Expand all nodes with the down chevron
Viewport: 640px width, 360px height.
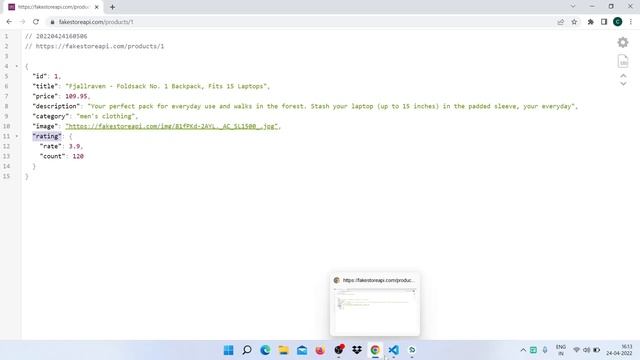coord(623,84)
